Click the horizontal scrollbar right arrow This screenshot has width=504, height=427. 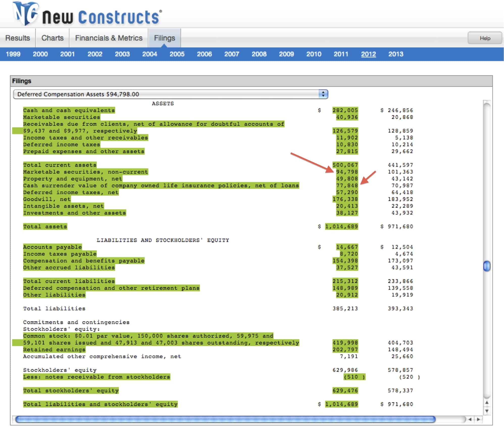pyautogui.click(x=478, y=419)
